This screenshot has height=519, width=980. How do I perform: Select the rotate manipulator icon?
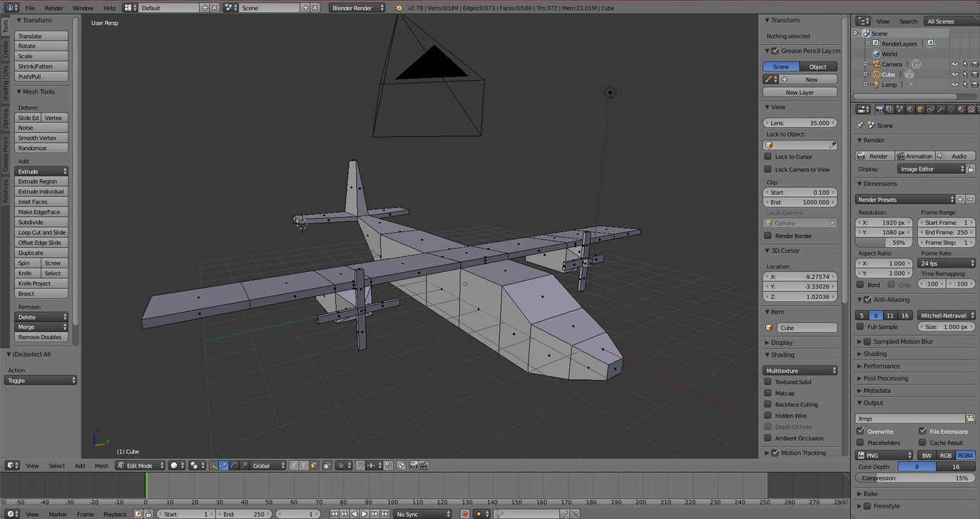point(234,465)
